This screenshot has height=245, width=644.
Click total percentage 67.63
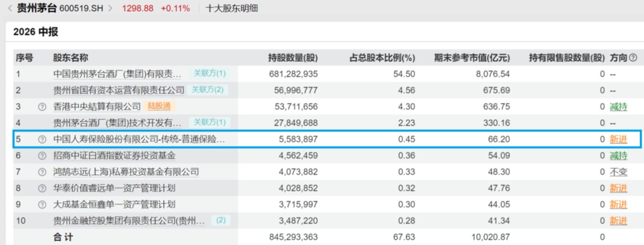404,237
